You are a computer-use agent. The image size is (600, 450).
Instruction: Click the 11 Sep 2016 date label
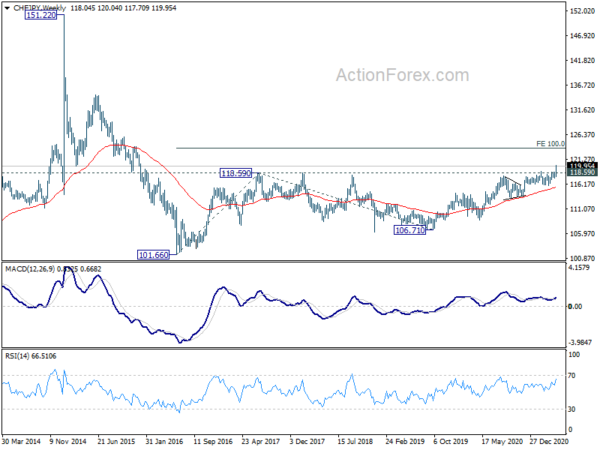(x=213, y=442)
